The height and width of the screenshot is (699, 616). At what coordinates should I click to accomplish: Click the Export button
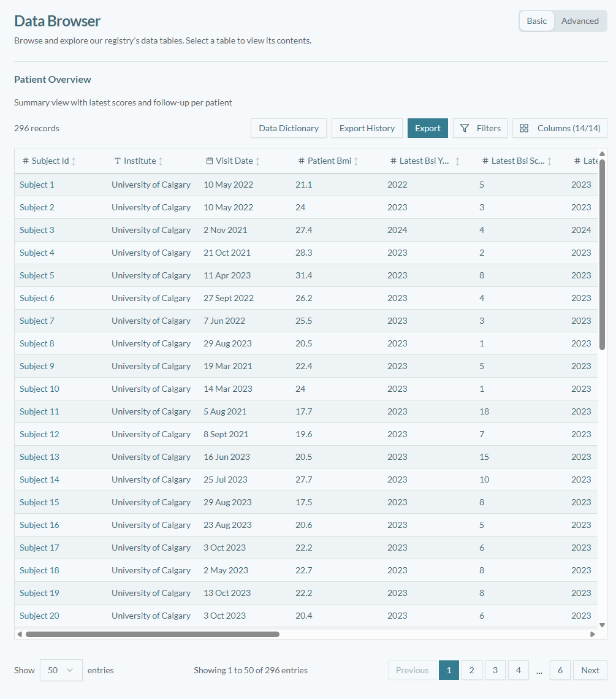tap(427, 128)
